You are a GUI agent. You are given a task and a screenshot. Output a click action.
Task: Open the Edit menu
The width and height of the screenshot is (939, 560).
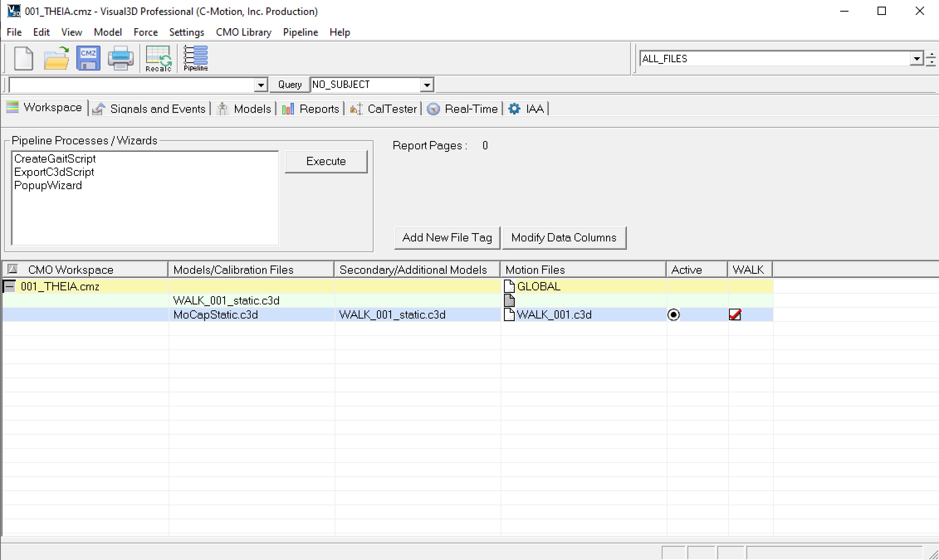[41, 32]
